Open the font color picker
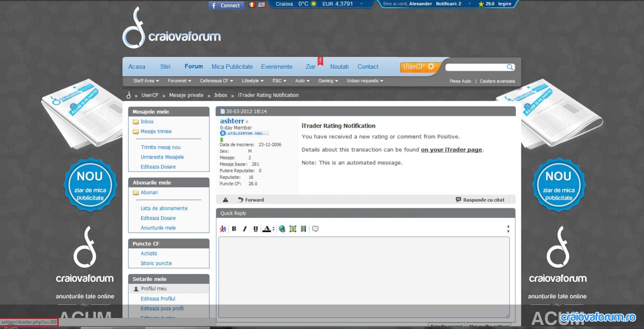644x329 pixels. click(x=268, y=229)
